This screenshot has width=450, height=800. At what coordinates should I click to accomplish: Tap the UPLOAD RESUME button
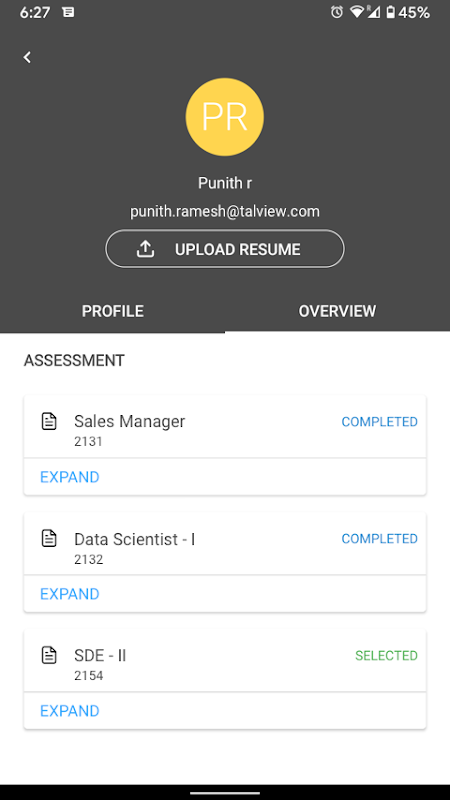[225, 248]
